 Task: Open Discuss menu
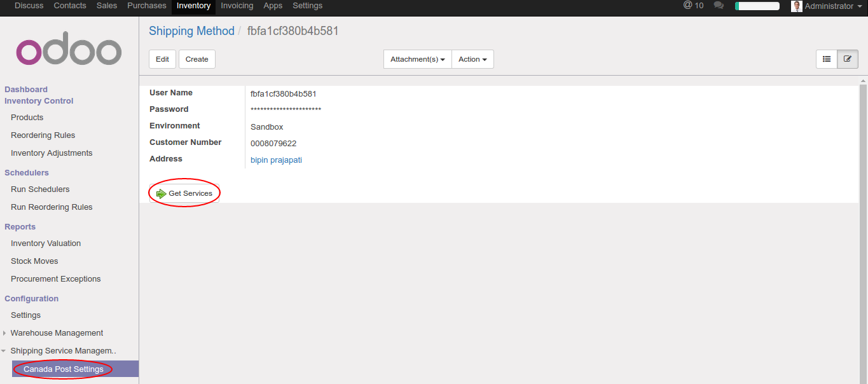pos(29,6)
